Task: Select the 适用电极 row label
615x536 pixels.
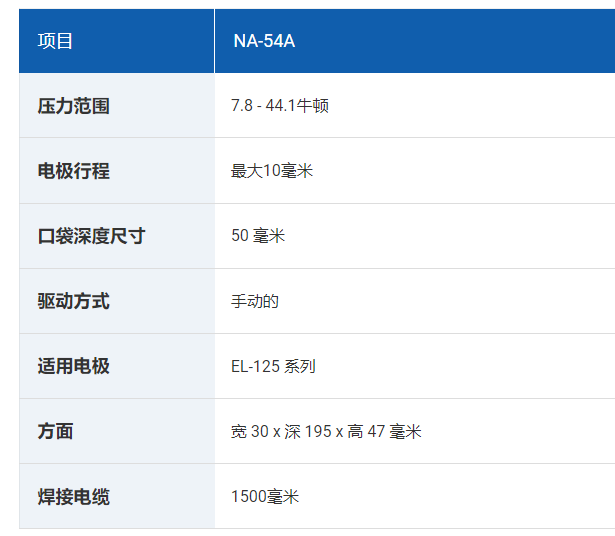Action: tap(73, 366)
